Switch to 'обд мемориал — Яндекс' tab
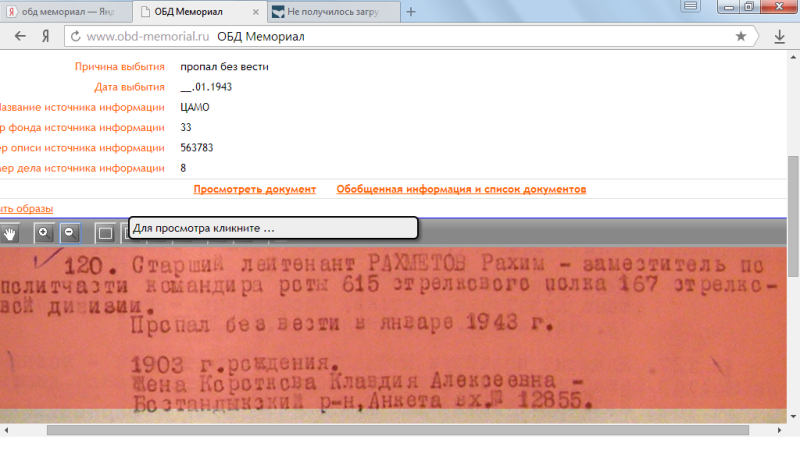 tap(60, 12)
